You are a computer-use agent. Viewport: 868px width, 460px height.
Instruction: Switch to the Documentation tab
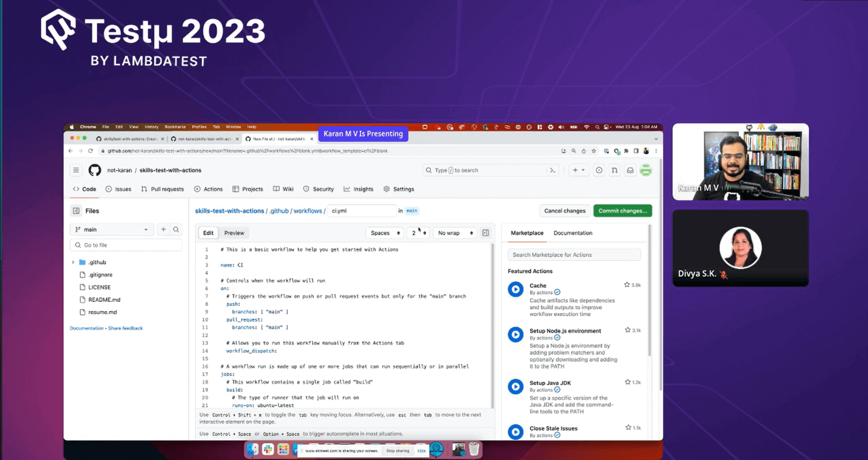click(x=573, y=232)
